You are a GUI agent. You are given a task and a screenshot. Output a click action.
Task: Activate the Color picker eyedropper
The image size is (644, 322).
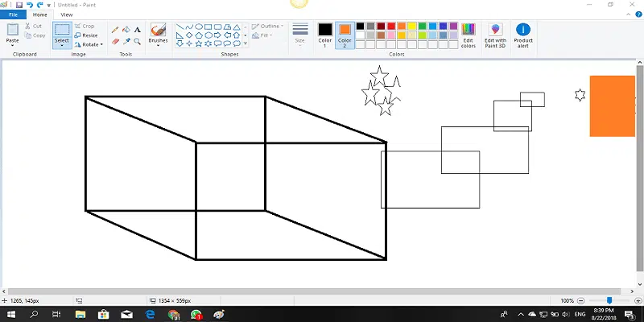coord(126,40)
